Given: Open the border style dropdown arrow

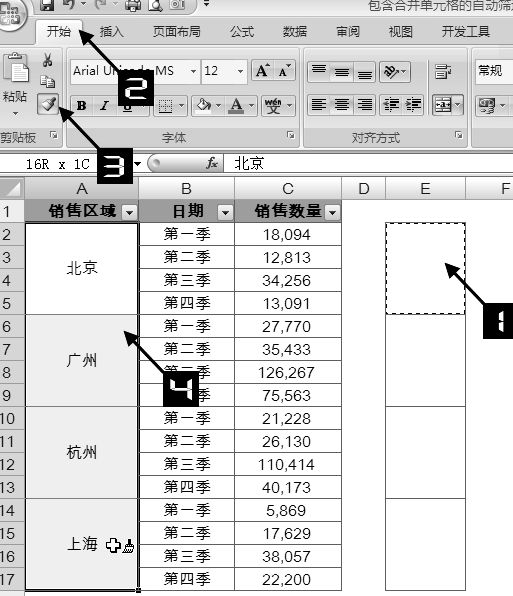Looking at the screenshot, I should pos(181,106).
